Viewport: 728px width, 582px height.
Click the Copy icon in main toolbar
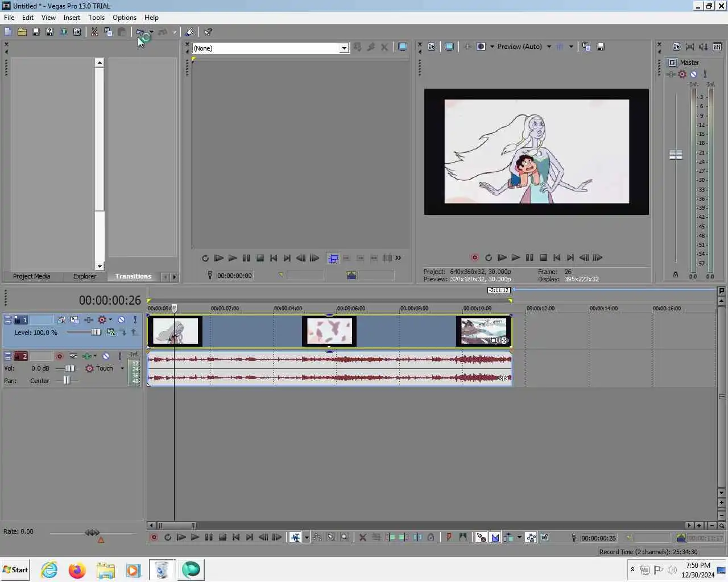108,32
